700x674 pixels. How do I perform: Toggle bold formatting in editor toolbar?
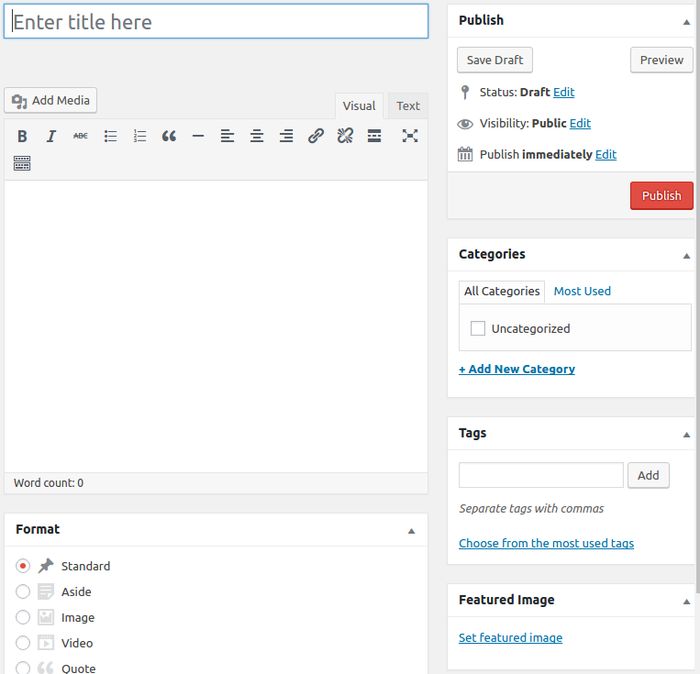point(22,136)
